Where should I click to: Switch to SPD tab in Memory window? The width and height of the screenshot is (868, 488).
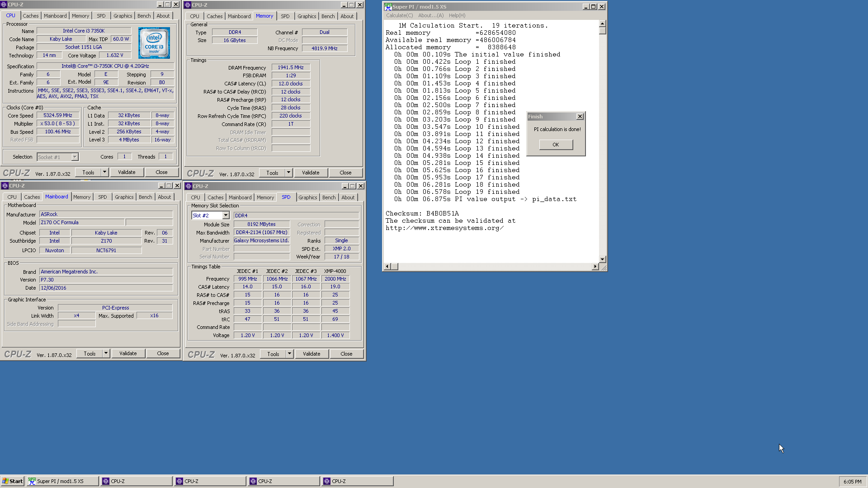(x=285, y=16)
